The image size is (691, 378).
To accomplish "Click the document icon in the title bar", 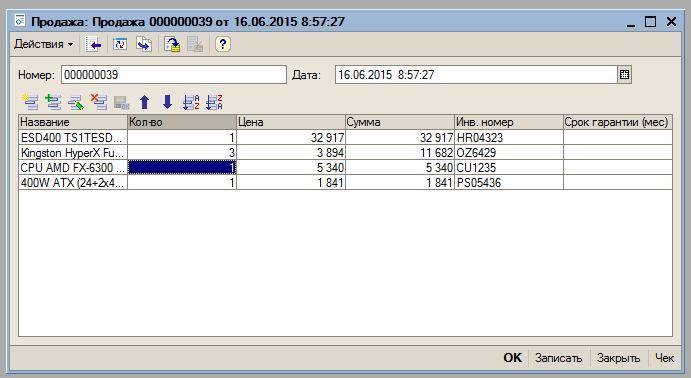I will (x=19, y=21).
